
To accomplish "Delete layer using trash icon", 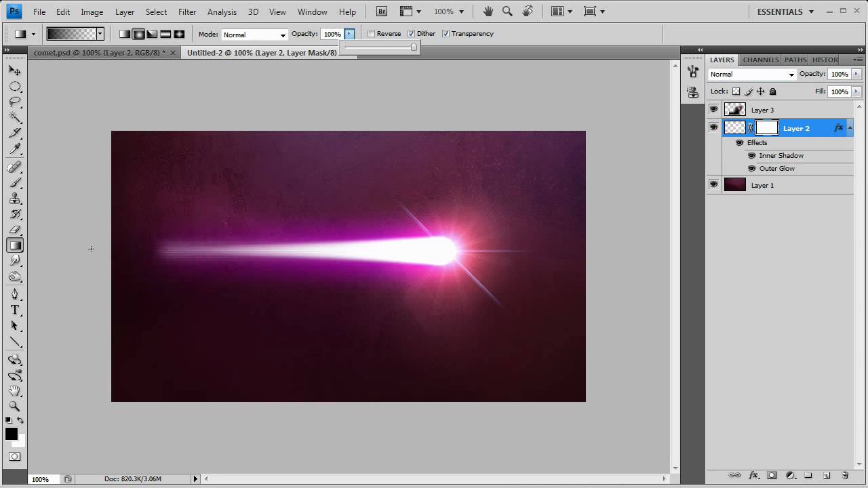I will [845, 476].
